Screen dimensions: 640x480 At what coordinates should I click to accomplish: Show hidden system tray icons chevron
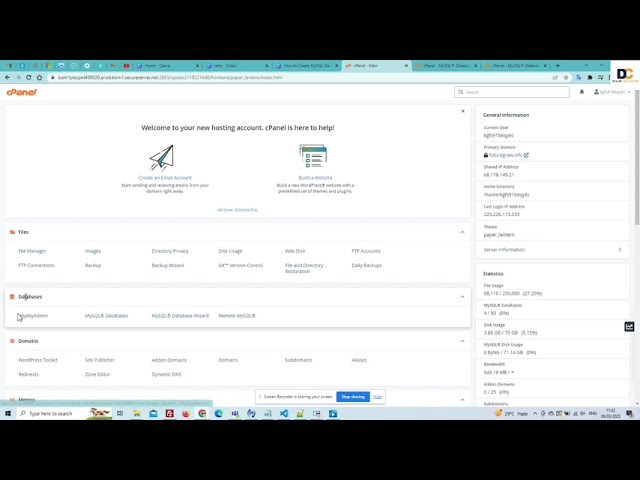[x=535, y=413]
